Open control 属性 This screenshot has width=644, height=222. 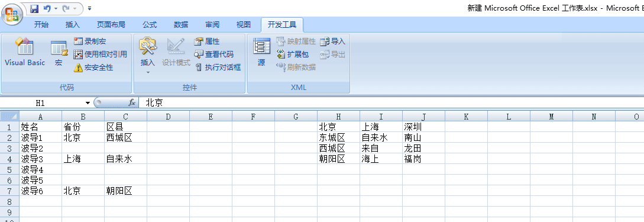tap(207, 41)
